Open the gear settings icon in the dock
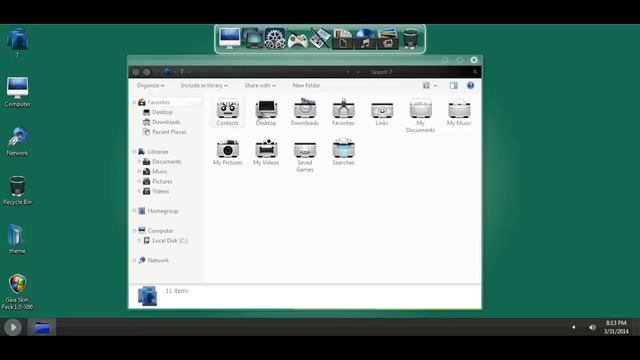The height and width of the screenshot is (360, 640). pyautogui.click(x=275, y=38)
